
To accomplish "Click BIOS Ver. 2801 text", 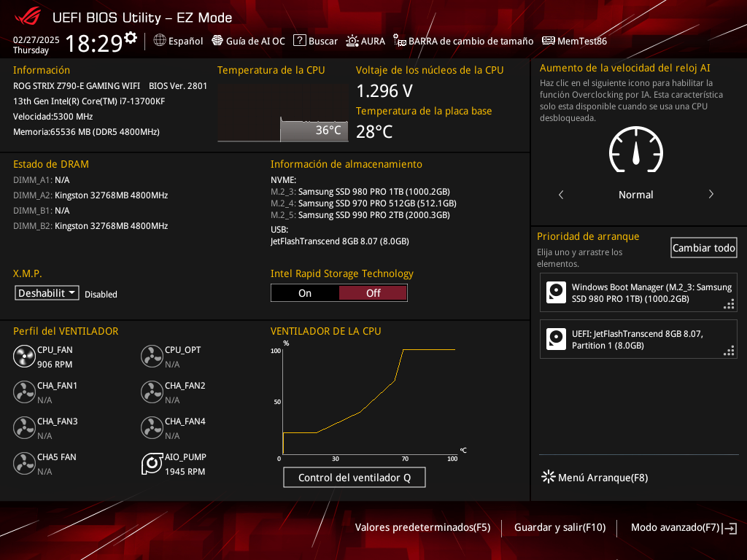I will [x=178, y=86].
